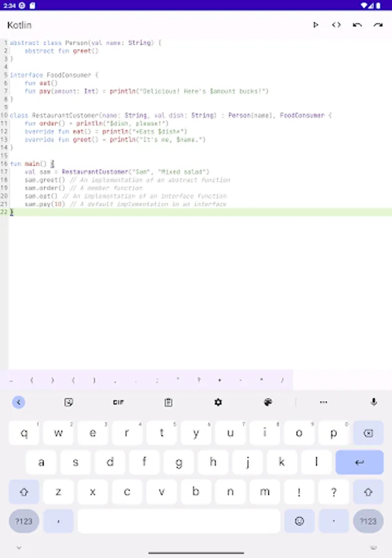Start voice input with microphone
Viewport: 392px width, 558px height.
click(x=373, y=402)
